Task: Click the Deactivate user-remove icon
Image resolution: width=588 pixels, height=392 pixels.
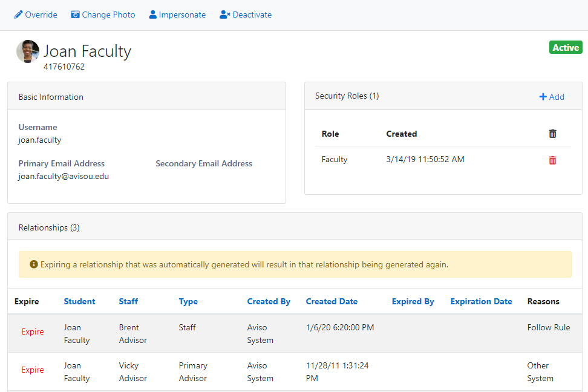Action: [224, 15]
